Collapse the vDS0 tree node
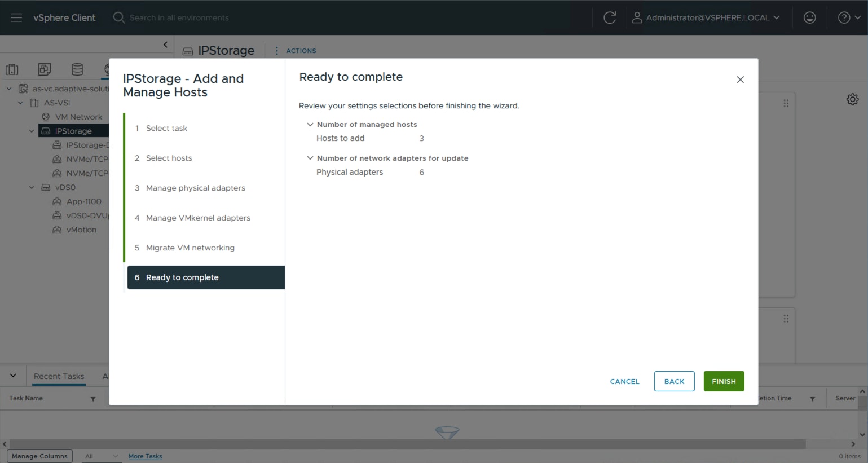 click(x=32, y=187)
